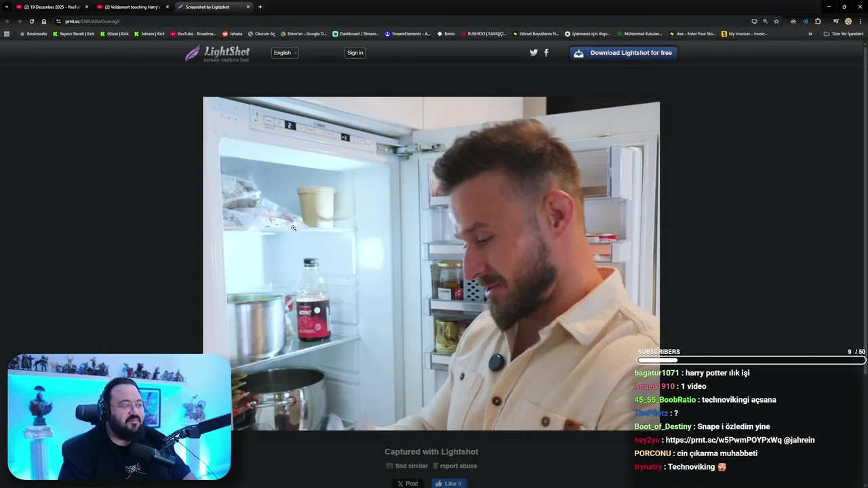
Task: Reload the current page
Action: click(x=31, y=21)
